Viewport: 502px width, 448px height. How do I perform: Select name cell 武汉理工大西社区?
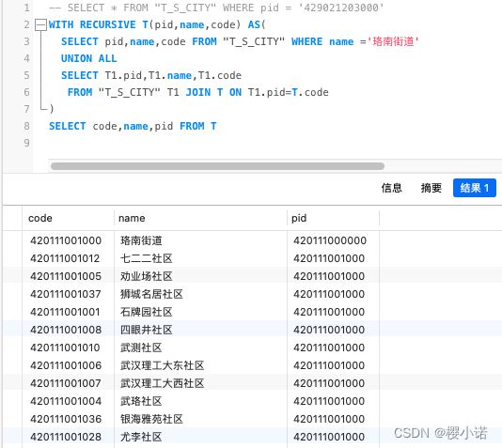coord(162,383)
